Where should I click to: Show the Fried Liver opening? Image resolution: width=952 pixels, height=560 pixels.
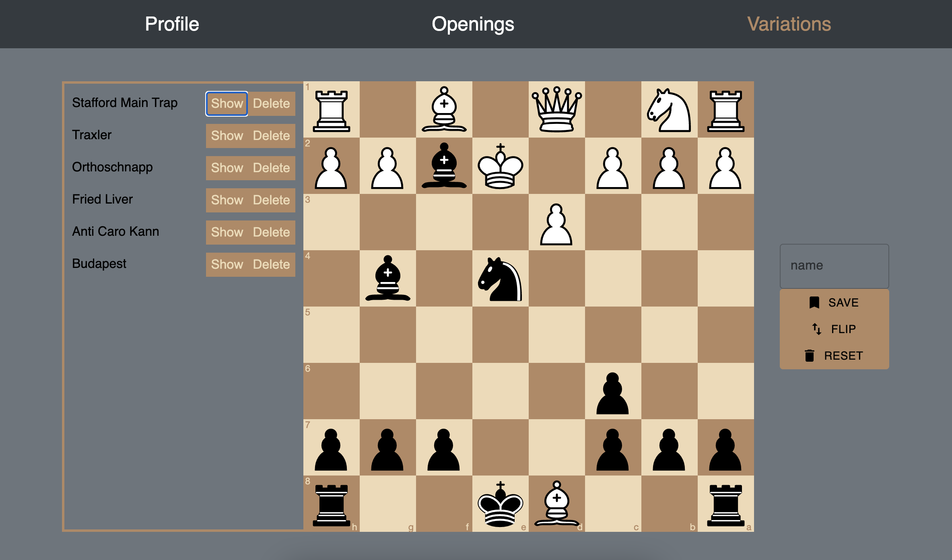(227, 200)
